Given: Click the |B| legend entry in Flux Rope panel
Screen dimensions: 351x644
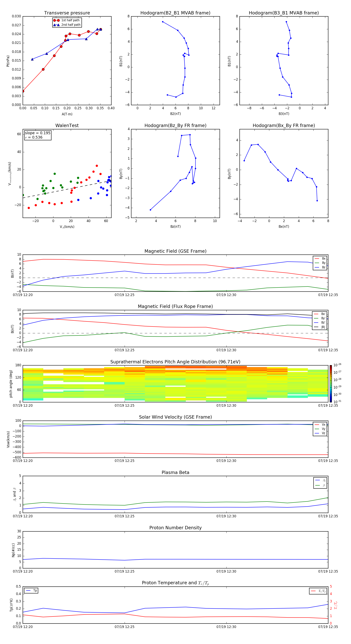Looking at the screenshot, I should [x=320, y=327].
